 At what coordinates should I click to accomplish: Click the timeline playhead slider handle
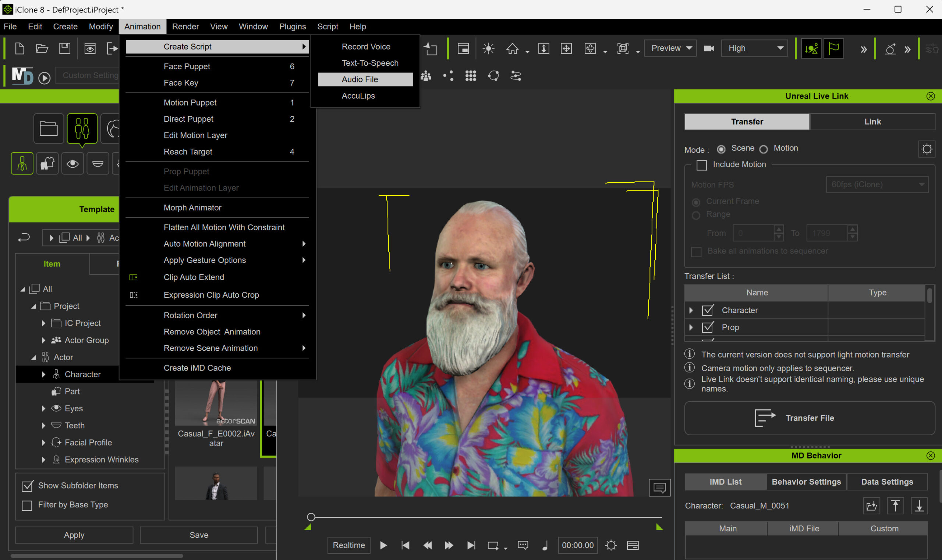click(311, 517)
